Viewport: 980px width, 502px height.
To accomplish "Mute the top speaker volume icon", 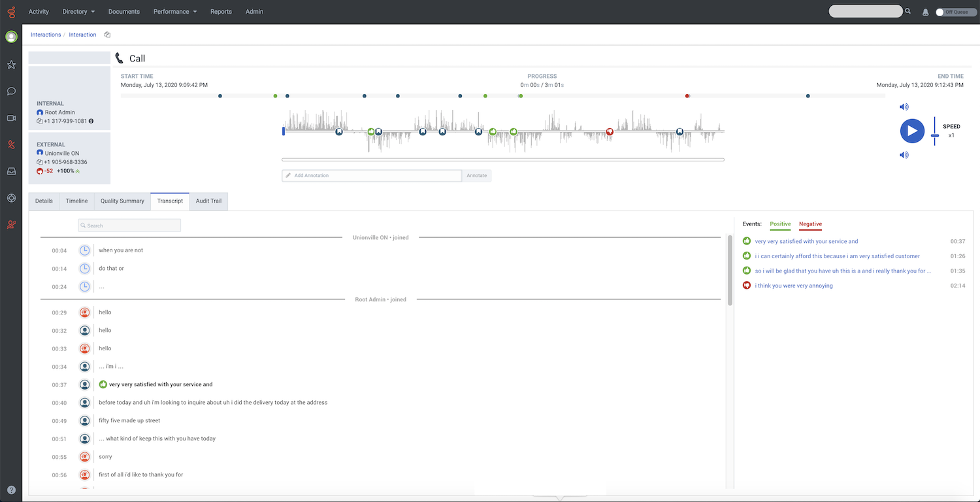I will point(904,107).
